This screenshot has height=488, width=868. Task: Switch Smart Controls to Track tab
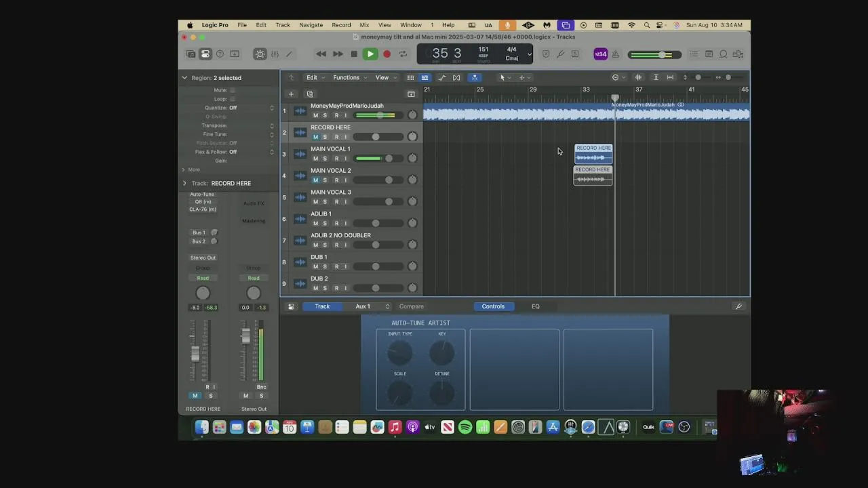coord(322,306)
